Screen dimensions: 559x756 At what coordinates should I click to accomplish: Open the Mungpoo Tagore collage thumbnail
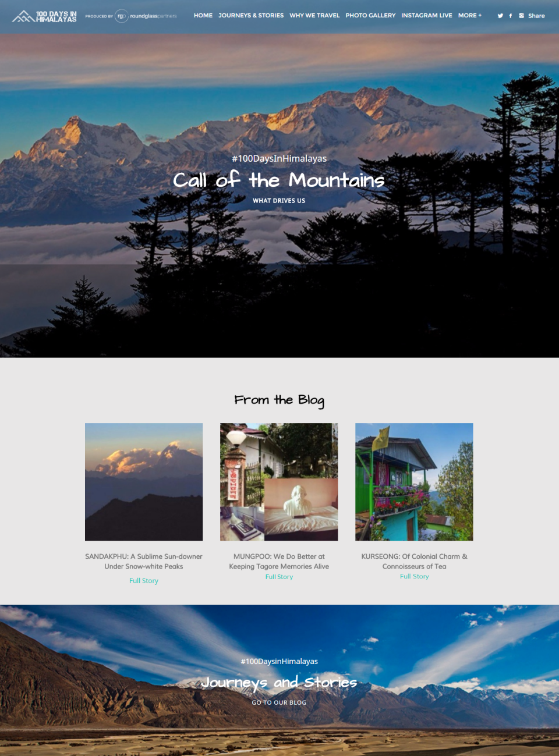tap(279, 482)
